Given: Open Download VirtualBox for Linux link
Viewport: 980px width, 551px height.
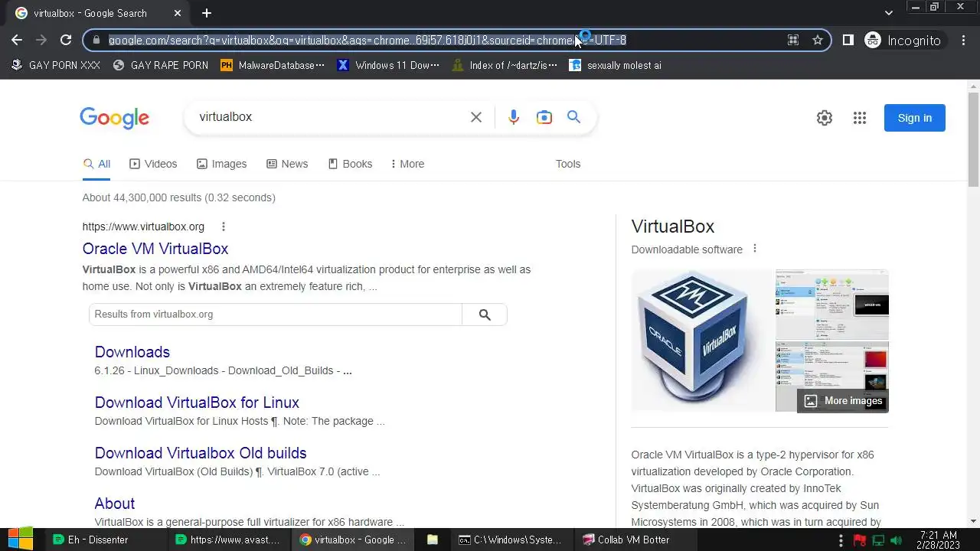Looking at the screenshot, I should point(197,403).
